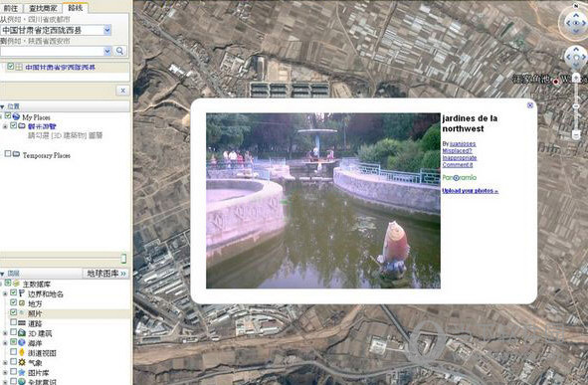
Task: Uncheck the search result 中国甘肃省 checkbox
Action: (x=11, y=67)
